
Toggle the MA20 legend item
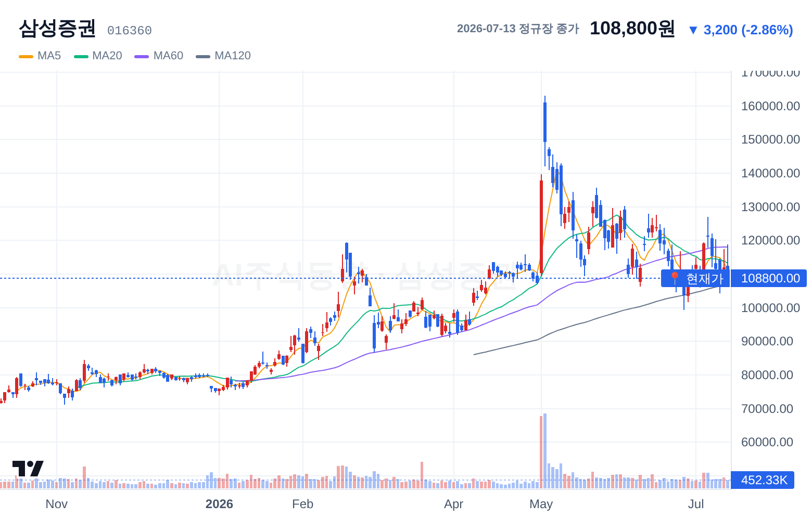98,56
